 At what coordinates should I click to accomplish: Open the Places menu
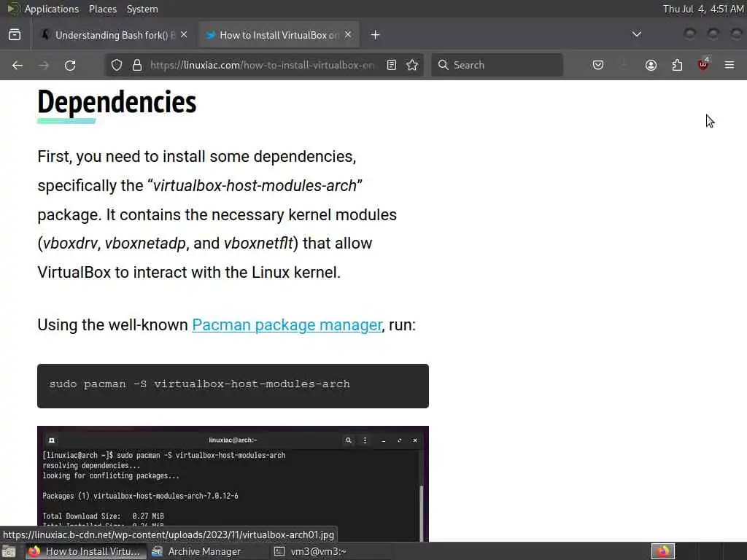[102, 9]
